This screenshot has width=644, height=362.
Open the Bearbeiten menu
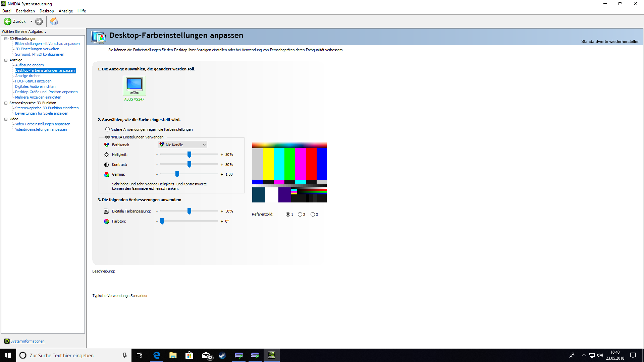[25, 11]
